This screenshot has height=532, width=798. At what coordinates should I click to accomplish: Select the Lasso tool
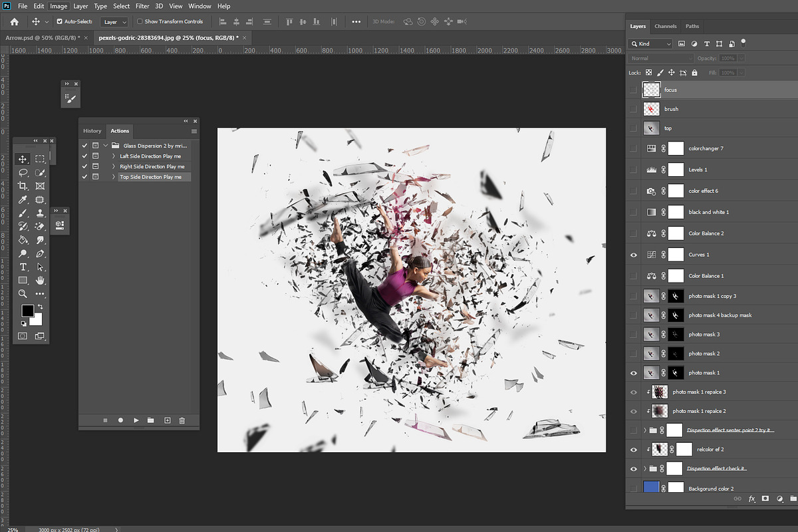click(x=23, y=173)
